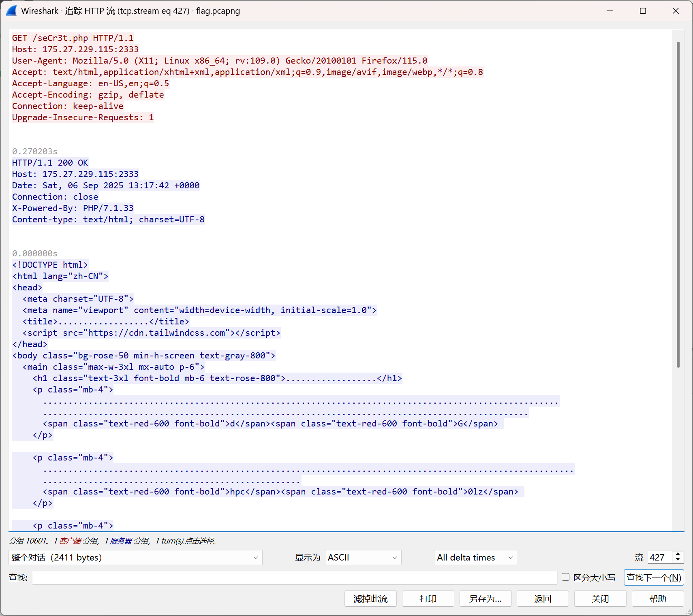Click the line 'GET /seCr3t.php HTTP/1.1'
Screen dimensions: 693x616
pyautogui.click(x=73, y=38)
